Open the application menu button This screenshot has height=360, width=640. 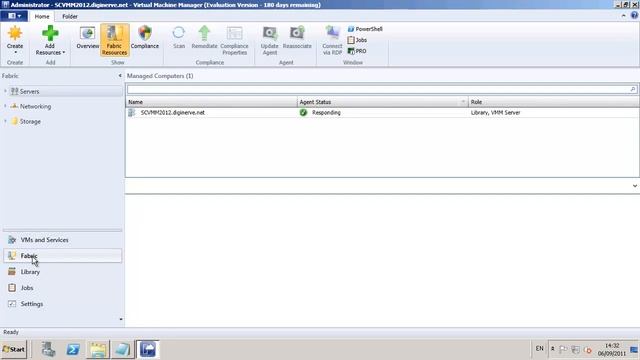coord(14,16)
